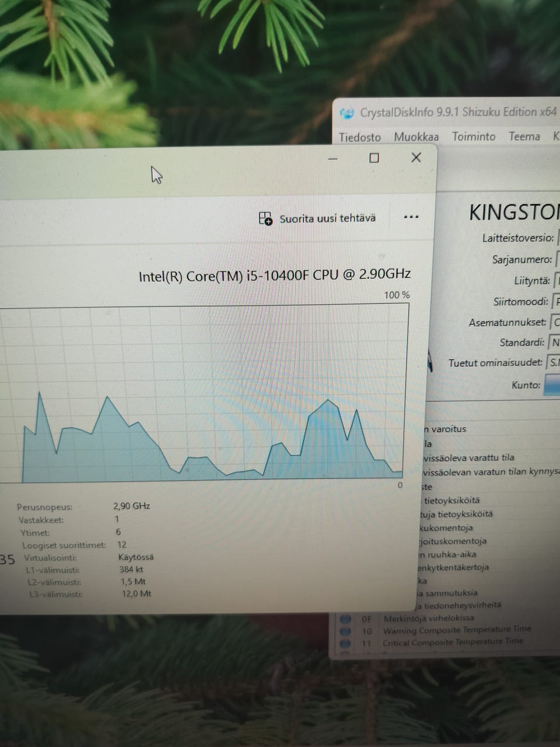Select the tiedoneheysvirheitä attribute row
560x747 pixels.
(x=489, y=605)
